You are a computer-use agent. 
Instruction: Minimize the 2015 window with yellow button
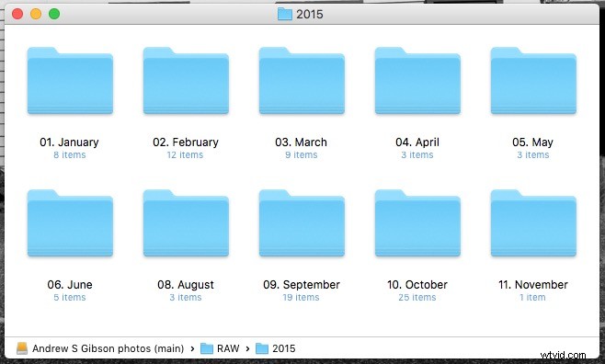[x=36, y=15]
